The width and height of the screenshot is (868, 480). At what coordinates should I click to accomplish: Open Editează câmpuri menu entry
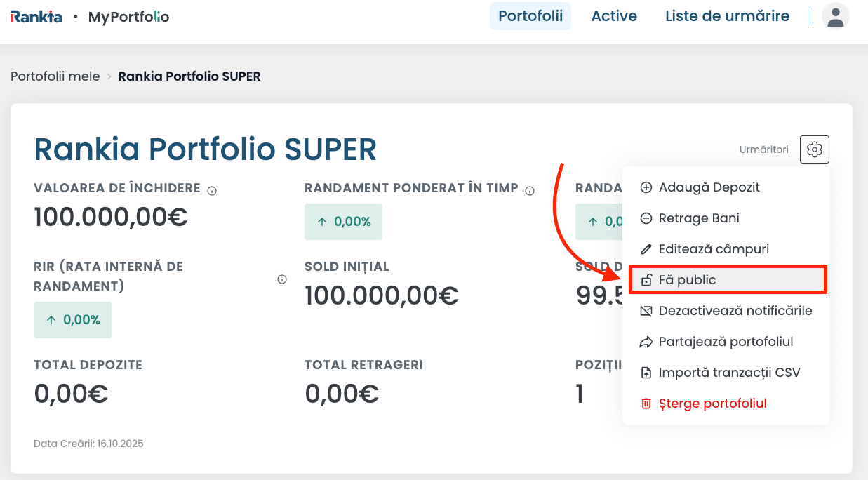click(713, 249)
